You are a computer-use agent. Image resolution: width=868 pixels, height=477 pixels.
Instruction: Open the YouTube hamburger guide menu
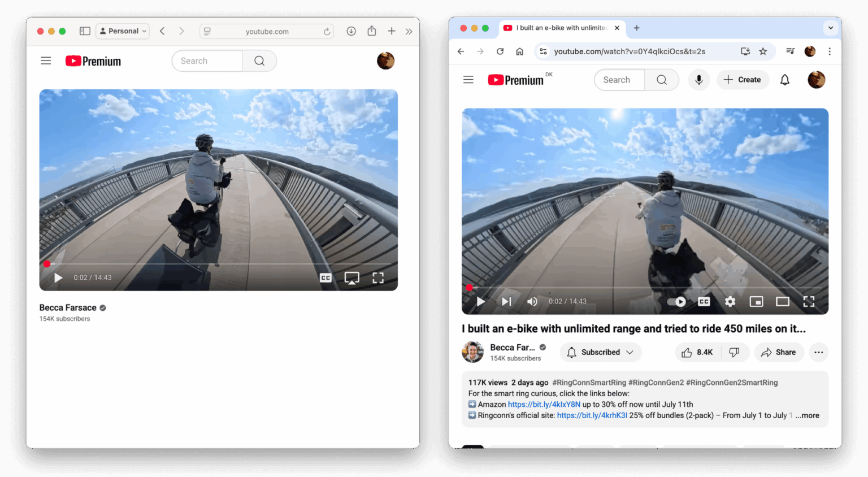tap(468, 80)
